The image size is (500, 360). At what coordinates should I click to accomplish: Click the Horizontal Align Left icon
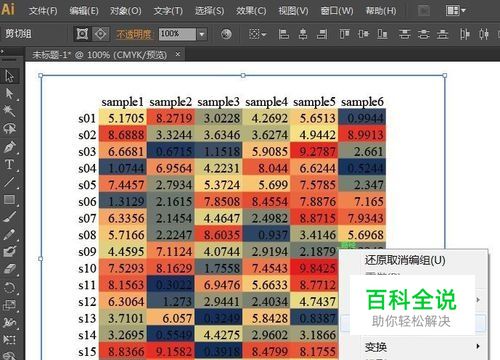click(283, 34)
